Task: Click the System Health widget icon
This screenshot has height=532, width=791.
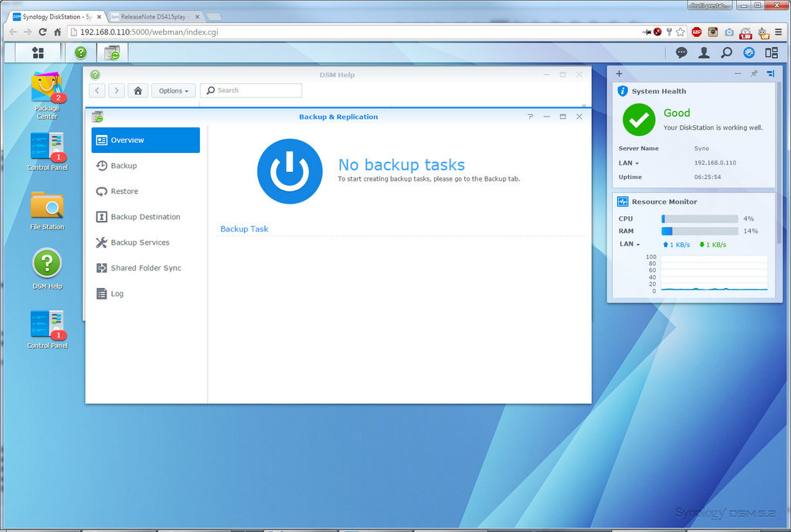Action: tap(623, 91)
